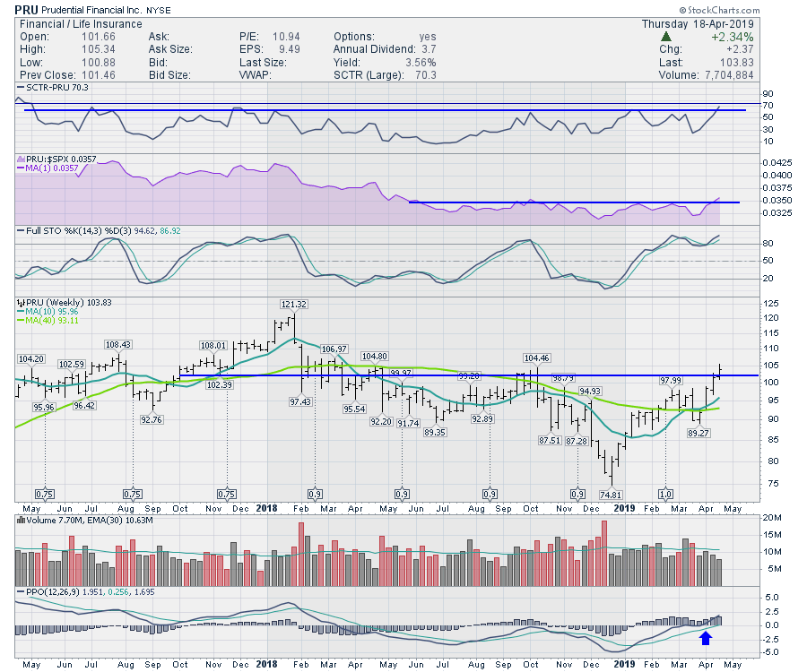Click the 102.39 price label
807x672 pixels.
(x=220, y=384)
